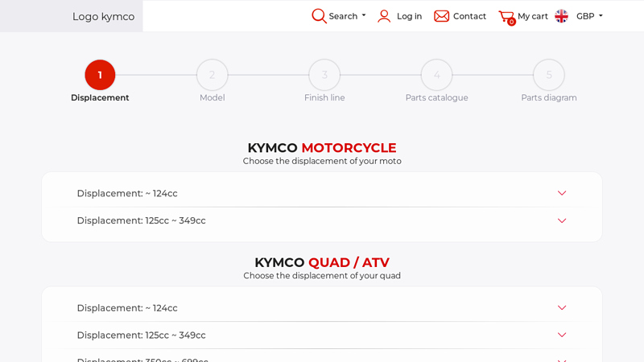
Task: Go to the Log in page
Action: [409, 16]
